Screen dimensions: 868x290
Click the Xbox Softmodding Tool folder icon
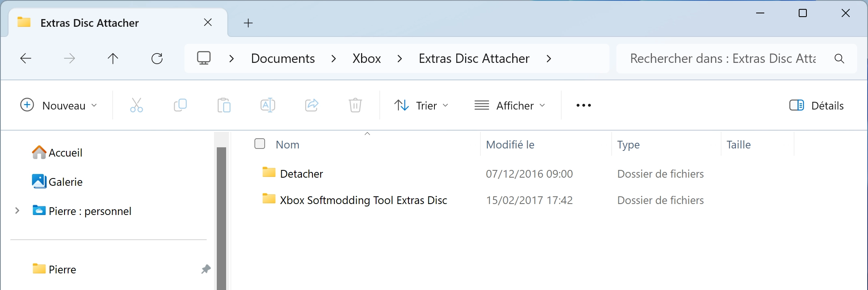[x=269, y=199]
